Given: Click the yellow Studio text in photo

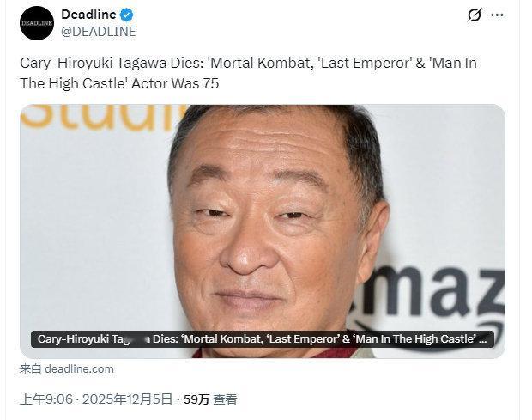Looking at the screenshot, I should [102, 119].
